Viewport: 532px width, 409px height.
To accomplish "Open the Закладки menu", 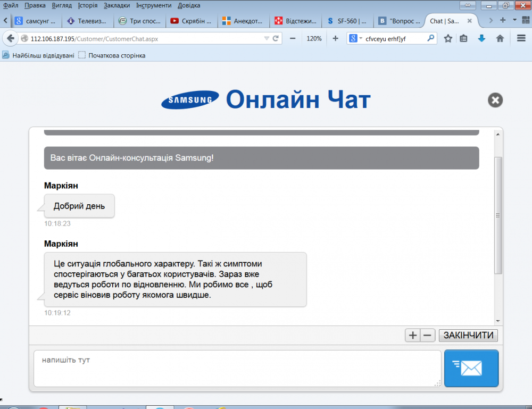I will pos(117,5).
